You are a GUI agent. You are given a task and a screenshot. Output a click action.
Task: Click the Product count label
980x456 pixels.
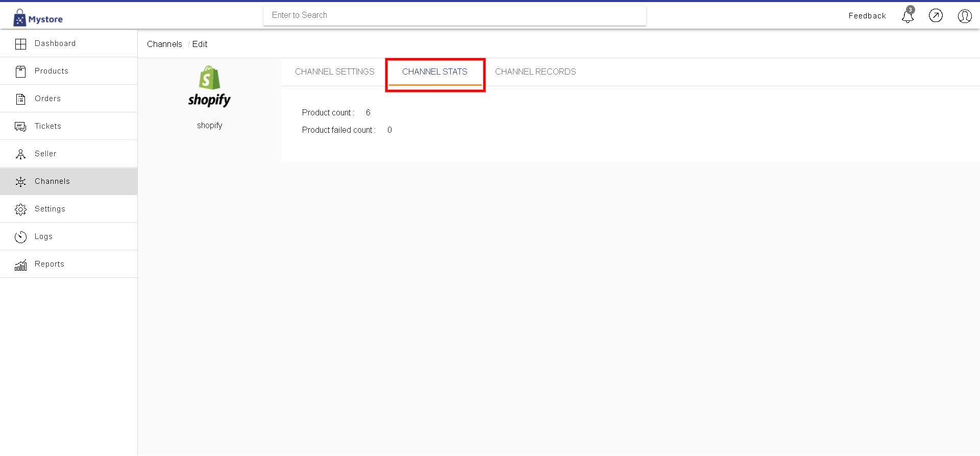[328, 113]
